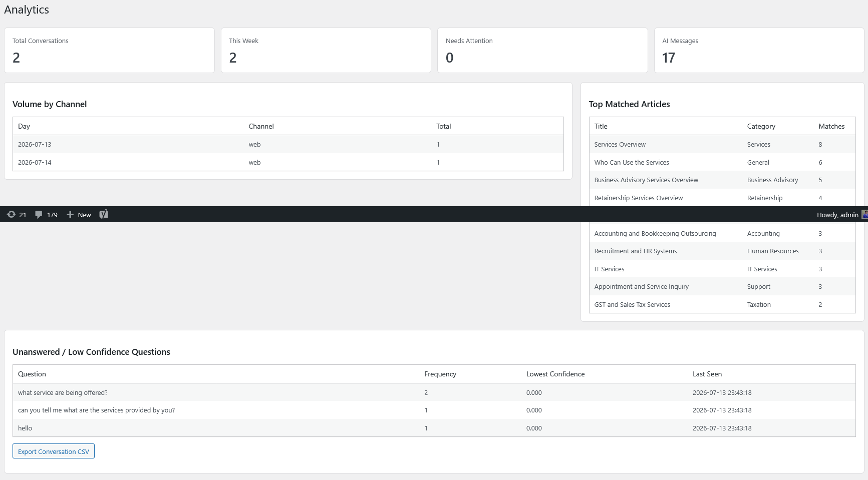Select Recruitment and HR Systems title

coord(635,251)
